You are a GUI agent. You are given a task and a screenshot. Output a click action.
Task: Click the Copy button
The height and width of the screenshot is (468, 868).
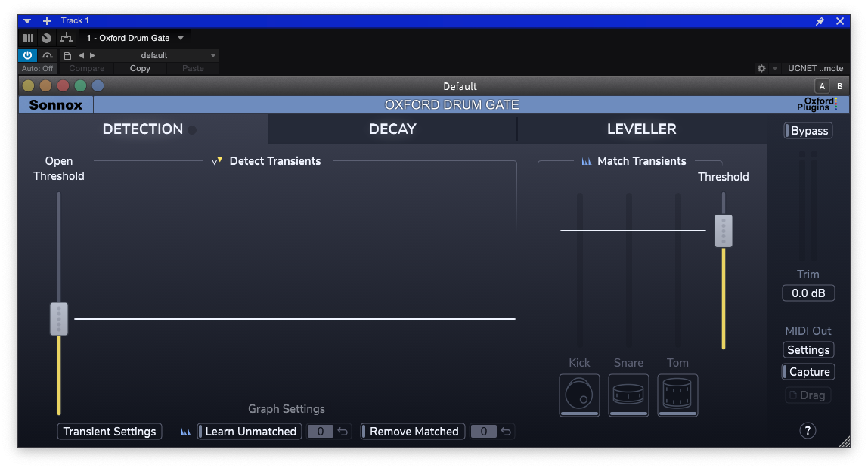[140, 68]
